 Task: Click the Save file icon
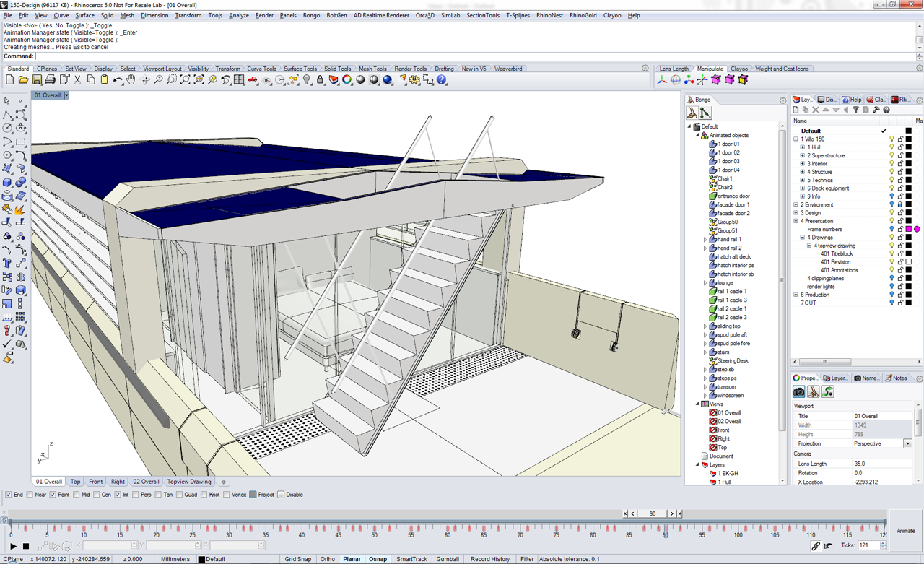(x=37, y=80)
